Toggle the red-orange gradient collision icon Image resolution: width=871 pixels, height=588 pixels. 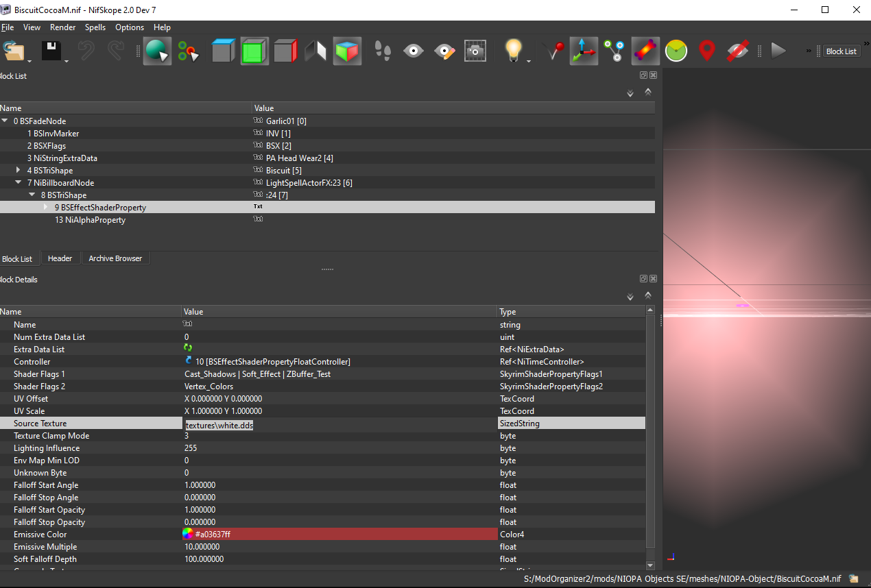(x=645, y=51)
